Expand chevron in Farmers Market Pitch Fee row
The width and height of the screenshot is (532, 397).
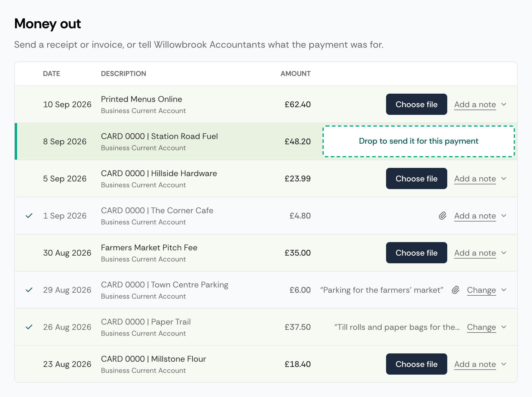point(504,253)
